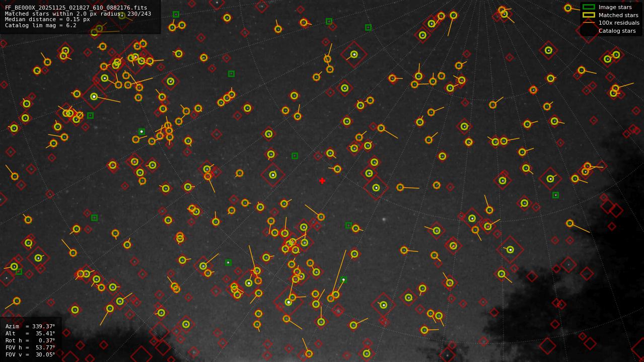Select the '100x residuals' legend label
This screenshot has height=362, width=644.
click(x=619, y=23)
